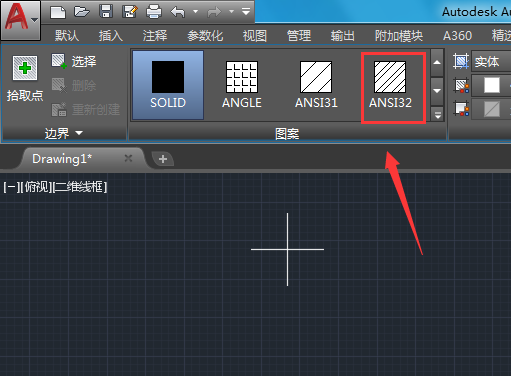Switch to the 参数化 ribbon tab
This screenshot has height=376, width=511.
click(x=205, y=35)
